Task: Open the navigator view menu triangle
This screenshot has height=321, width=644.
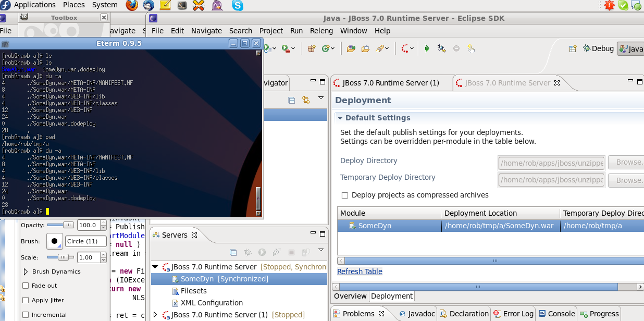Action: [321, 99]
